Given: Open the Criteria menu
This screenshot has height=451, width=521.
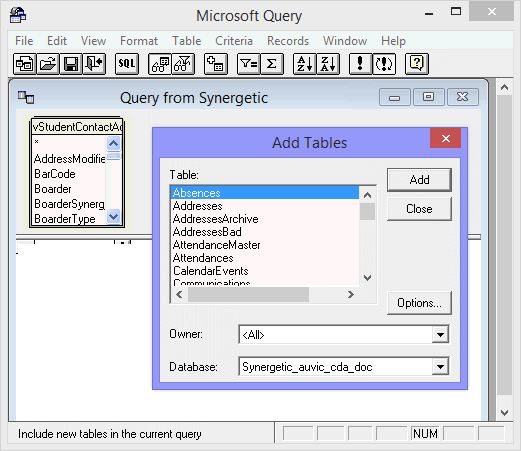Looking at the screenshot, I should click(x=234, y=41).
